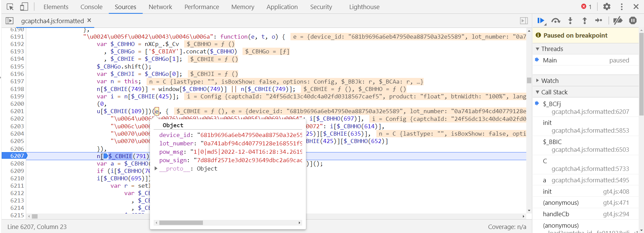
Task: Toggle pause on exceptions
Action: (633, 21)
